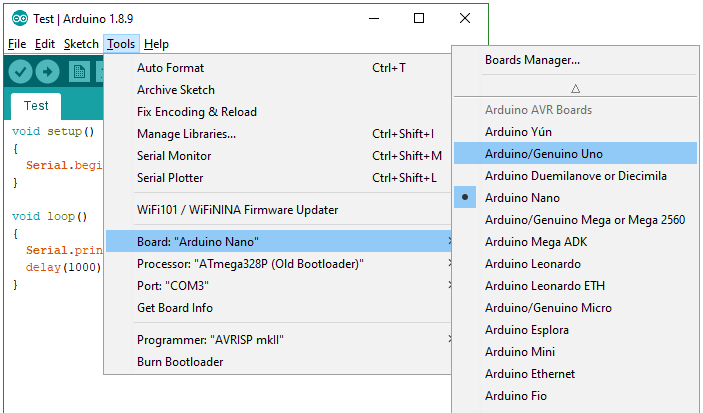The width and height of the screenshot is (703, 413).
Task: Click the Verify checkmark toolbar icon
Action: coord(20,72)
